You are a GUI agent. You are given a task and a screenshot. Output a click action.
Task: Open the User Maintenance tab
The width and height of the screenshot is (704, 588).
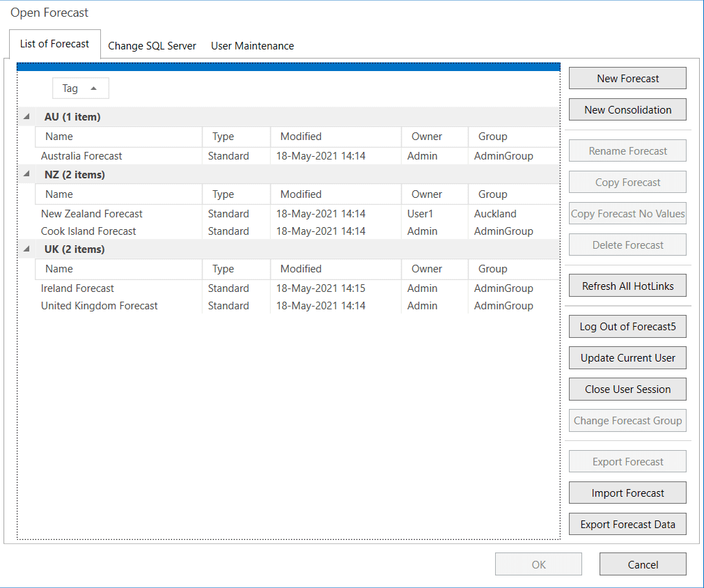pos(252,46)
